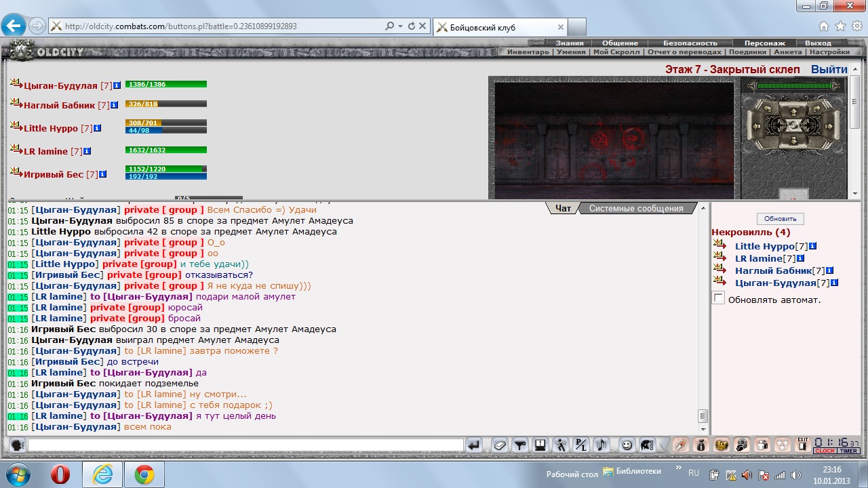Screen dimensions: 868x488
Task: Click into the chat message input field
Action: click(245, 445)
